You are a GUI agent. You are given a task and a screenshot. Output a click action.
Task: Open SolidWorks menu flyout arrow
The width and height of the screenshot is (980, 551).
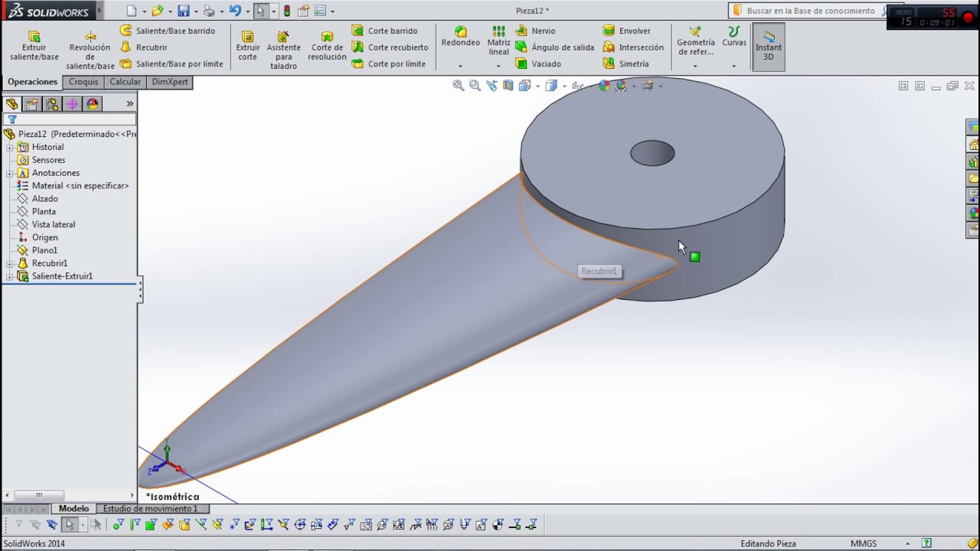(100, 11)
